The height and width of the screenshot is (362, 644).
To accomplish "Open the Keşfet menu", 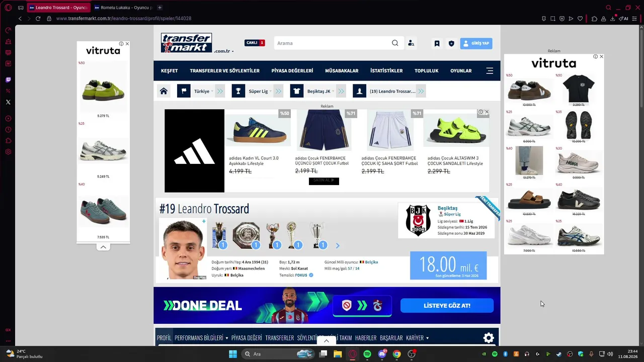I will pos(170,71).
